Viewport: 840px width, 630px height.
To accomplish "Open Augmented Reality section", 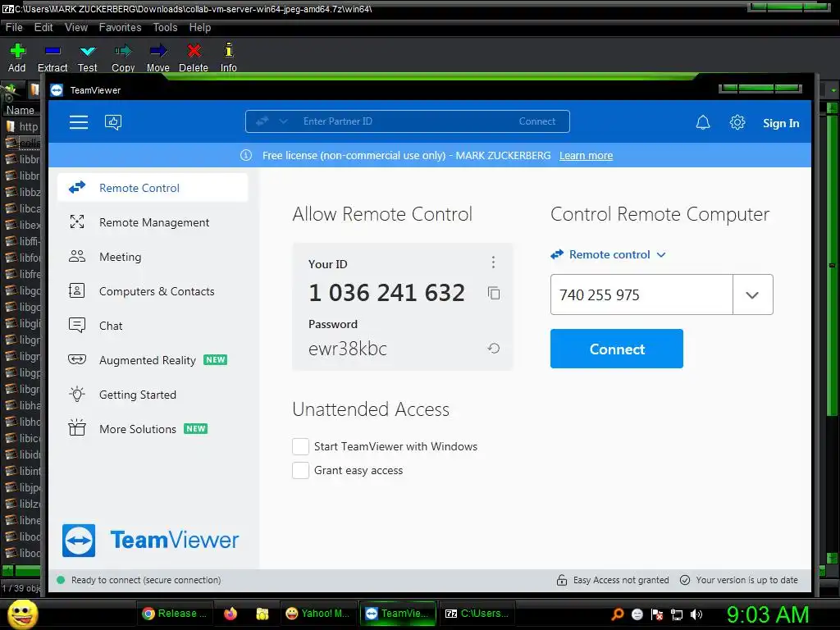I will pos(152,360).
